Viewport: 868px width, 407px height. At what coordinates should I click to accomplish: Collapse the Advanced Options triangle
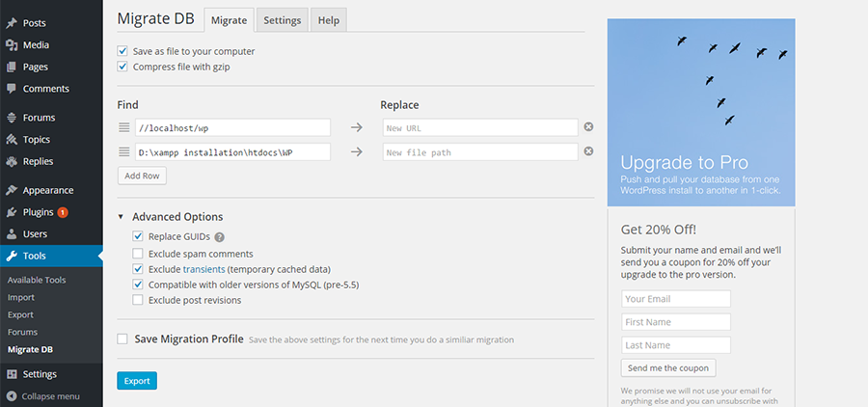click(x=121, y=217)
